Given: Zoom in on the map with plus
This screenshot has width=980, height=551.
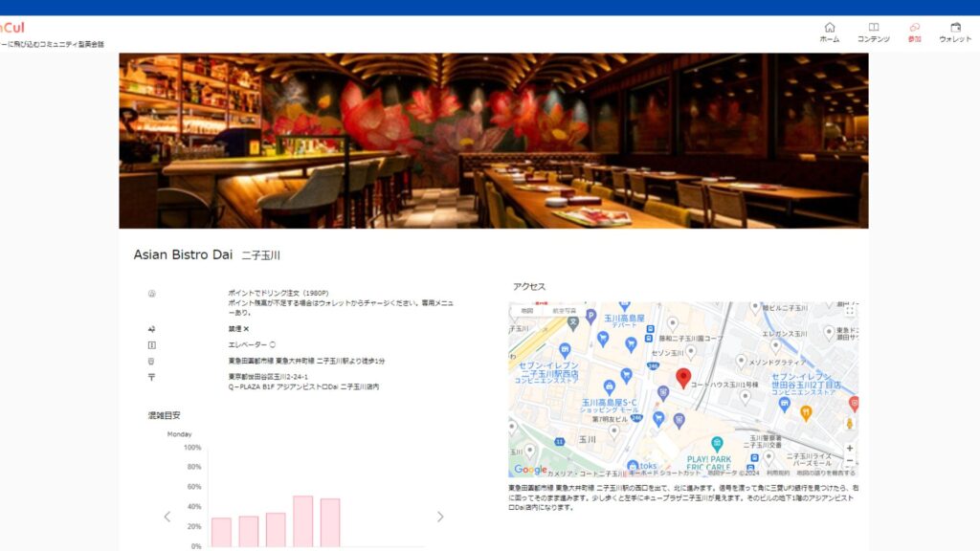Looking at the screenshot, I should [x=850, y=448].
